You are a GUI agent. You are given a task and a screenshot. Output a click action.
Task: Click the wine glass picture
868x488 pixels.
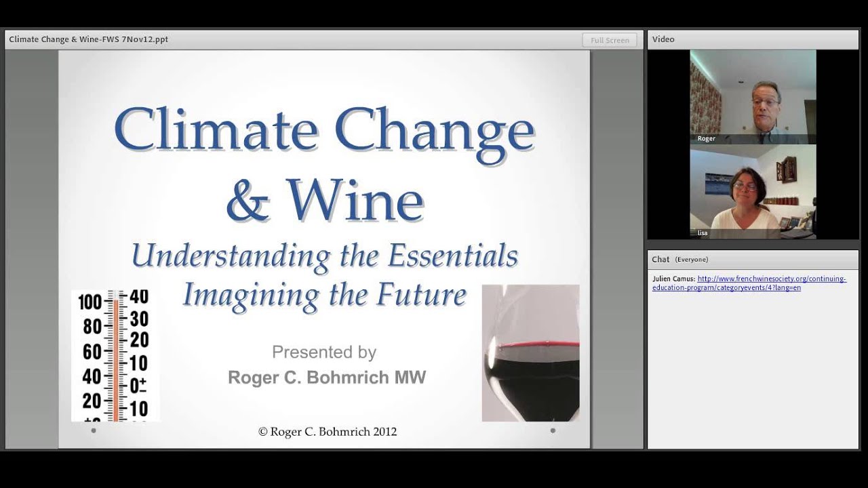click(530, 353)
